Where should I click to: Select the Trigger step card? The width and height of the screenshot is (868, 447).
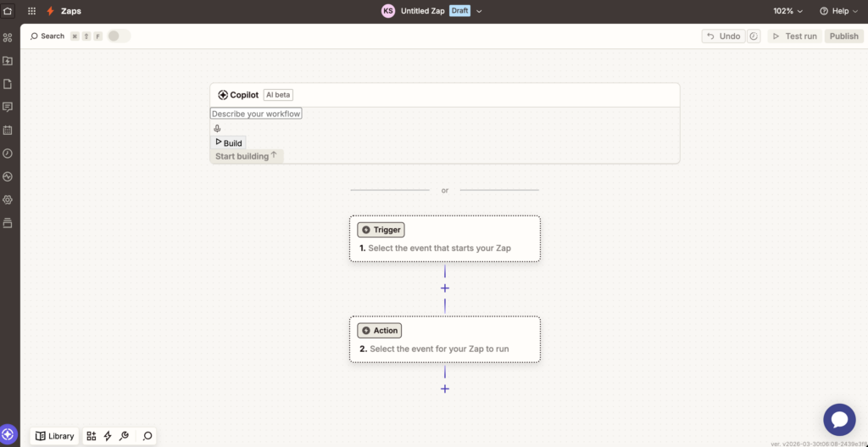click(x=444, y=238)
